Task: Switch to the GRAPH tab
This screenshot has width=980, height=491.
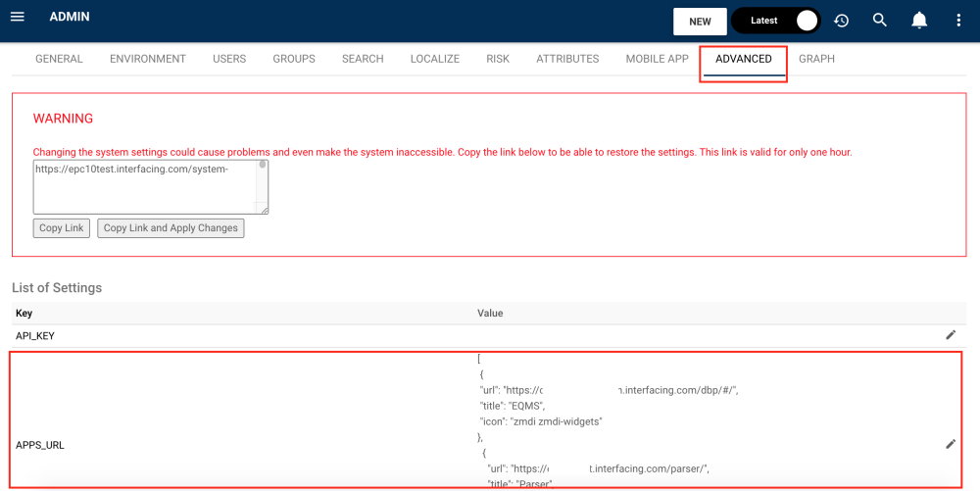Action: [x=816, y=59]
